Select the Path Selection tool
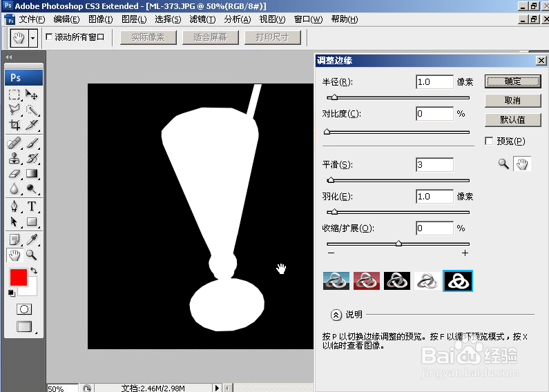Viewport: 549px width, 392px height. pos(14,222)
